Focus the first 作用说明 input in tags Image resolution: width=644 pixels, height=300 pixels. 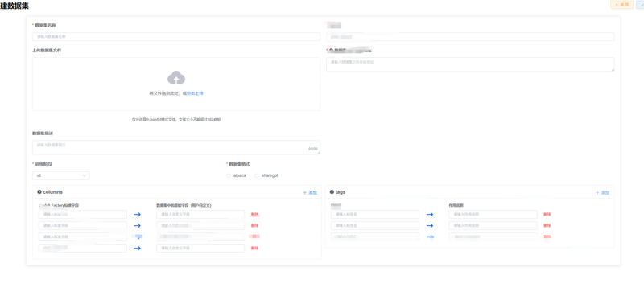(493, 214)
